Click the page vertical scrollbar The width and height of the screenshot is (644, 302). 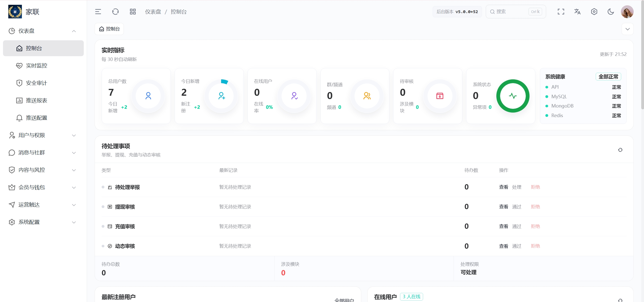coord(642,55)
